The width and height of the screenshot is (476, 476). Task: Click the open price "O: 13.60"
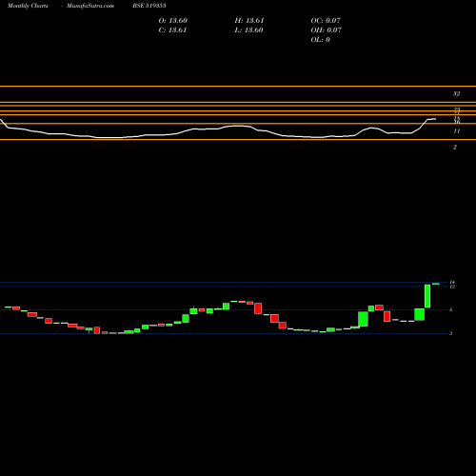[173, 21]
